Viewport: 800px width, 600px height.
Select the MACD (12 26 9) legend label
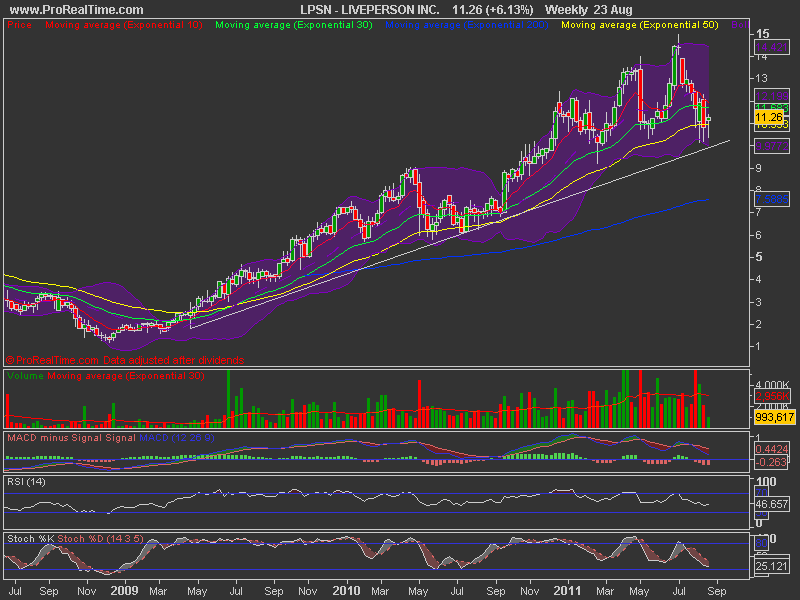click(x=177, y=438)
